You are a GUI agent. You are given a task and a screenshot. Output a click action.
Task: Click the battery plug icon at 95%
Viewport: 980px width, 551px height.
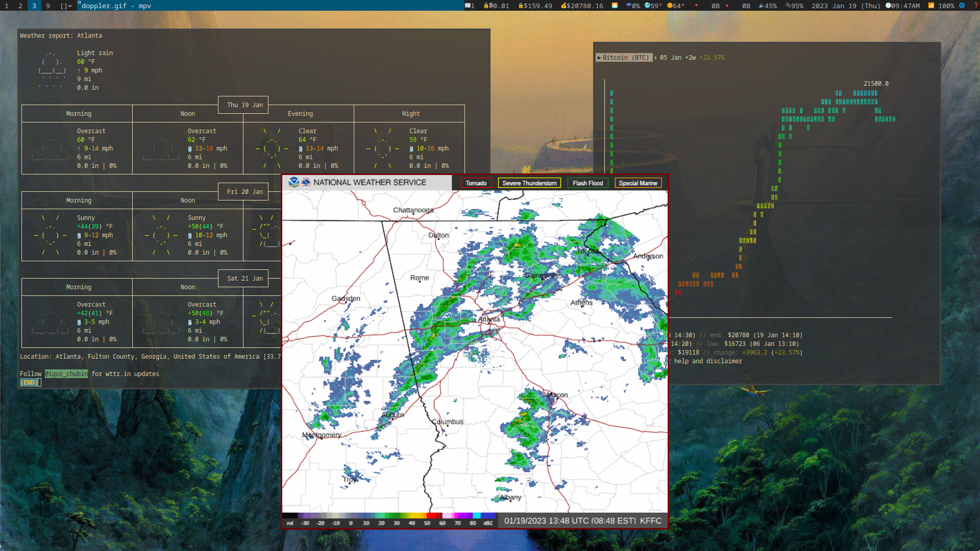pyautogui.click(x=788, y=6)
